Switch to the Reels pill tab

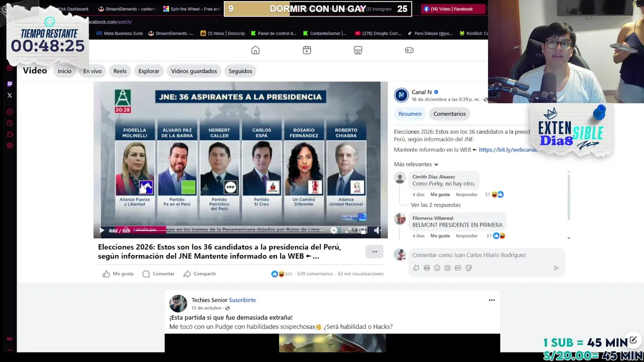pos(120,71)
